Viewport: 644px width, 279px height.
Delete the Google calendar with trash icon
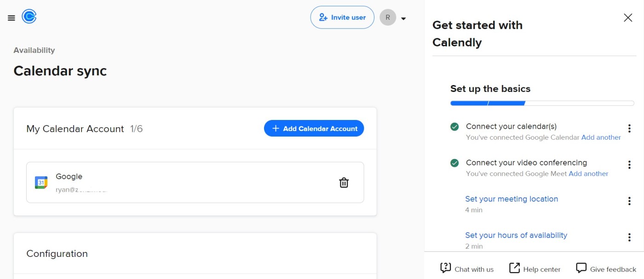coord(344,182)
